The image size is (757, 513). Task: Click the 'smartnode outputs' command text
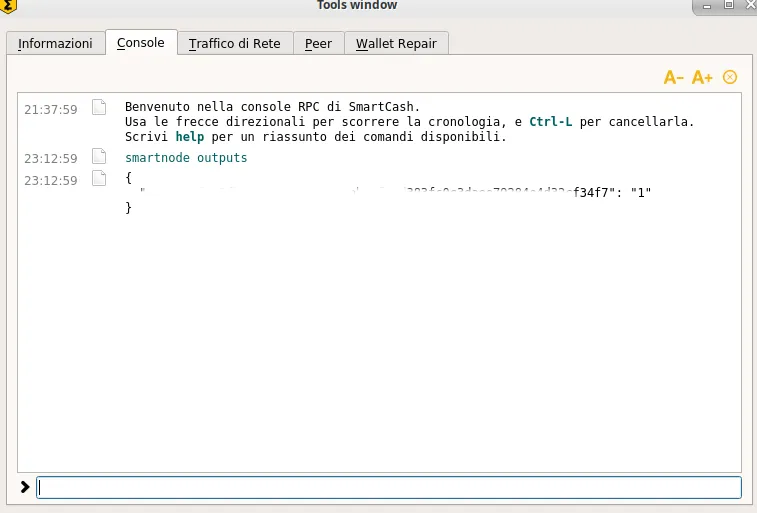tap(186, 158)
